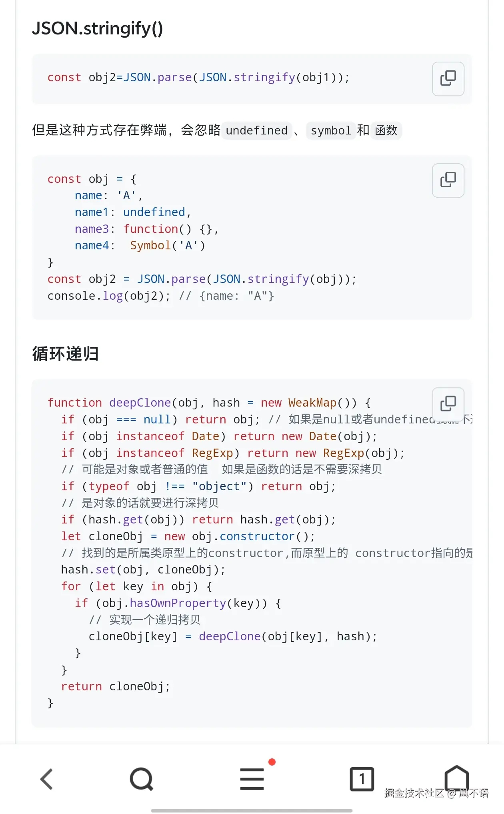The width and height of the screenshot is (504, 814).
Task: Copy the deepClone function code block
Action: 448,404
